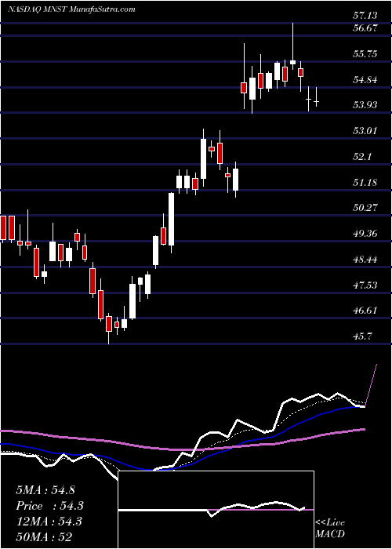Click the 56.67 price axis label
The width and height of the screenshot is (392, 549).
tap(365, 28)
